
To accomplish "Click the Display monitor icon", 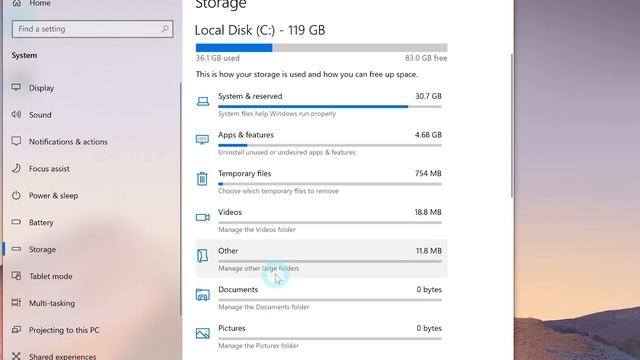I will (16, 87).
